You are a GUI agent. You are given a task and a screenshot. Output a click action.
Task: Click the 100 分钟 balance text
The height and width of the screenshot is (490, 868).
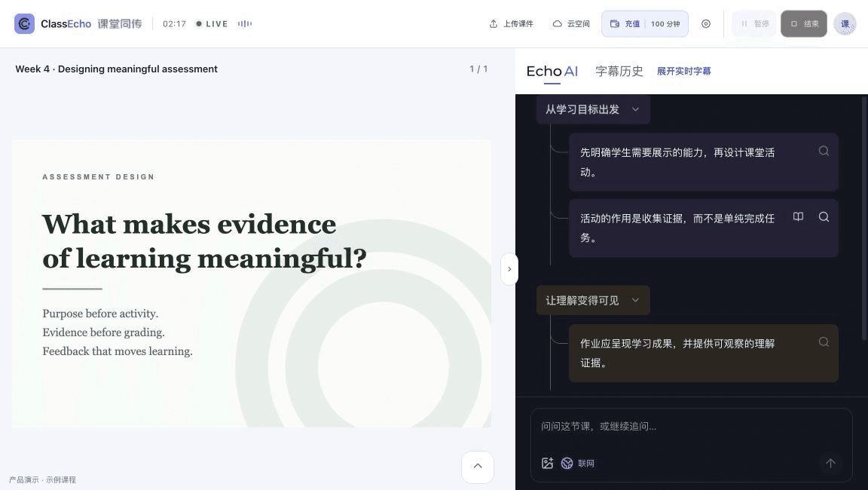pos(665,24)
